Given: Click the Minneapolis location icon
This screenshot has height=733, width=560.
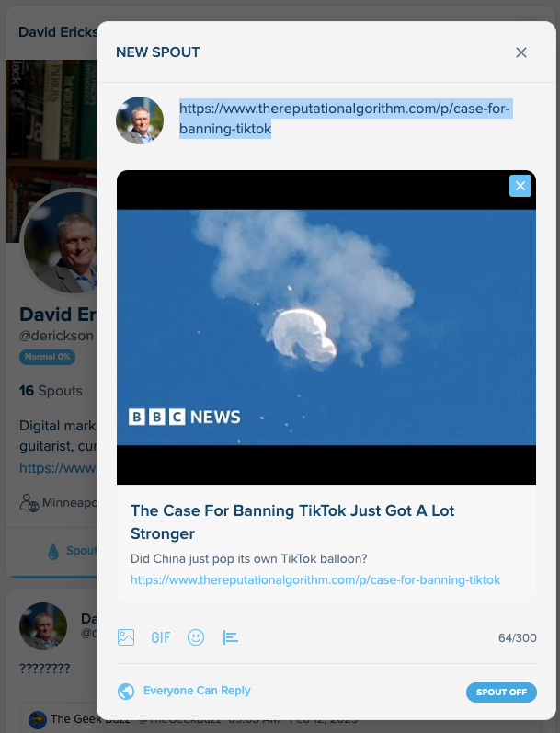Looking at the screenshot, I should point(29,503).
